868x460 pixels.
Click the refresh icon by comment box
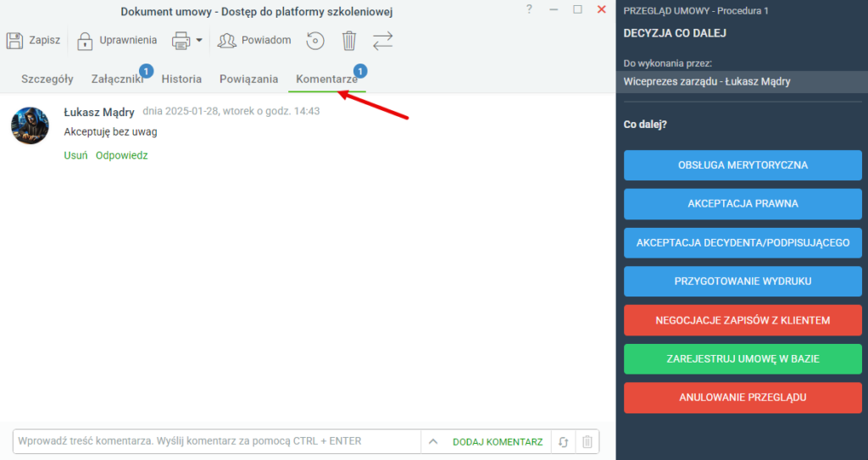(564, 441)
